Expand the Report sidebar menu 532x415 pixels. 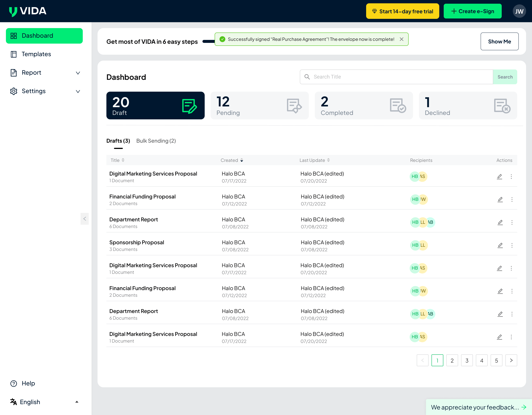click(x=78, y=73)
